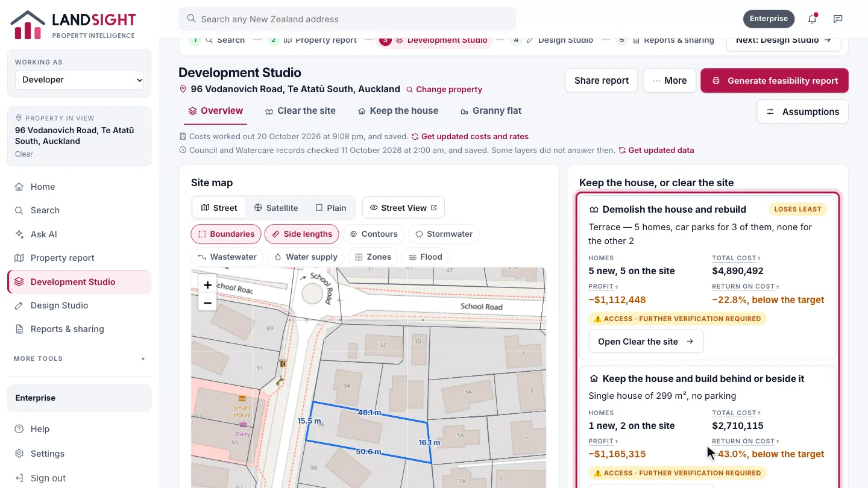Click Get updated costs and rates
Viewport: 868px width, 488px height.
(470, 136)
